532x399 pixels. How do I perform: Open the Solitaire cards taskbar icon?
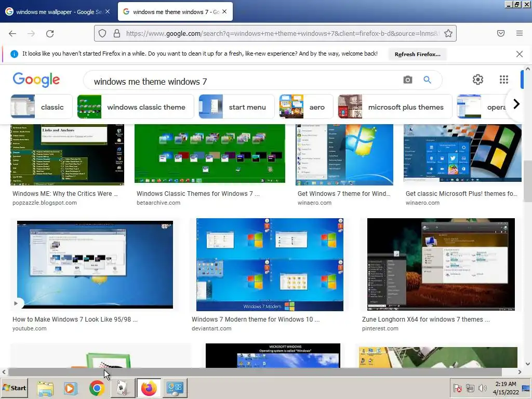[x=123, y=388]
